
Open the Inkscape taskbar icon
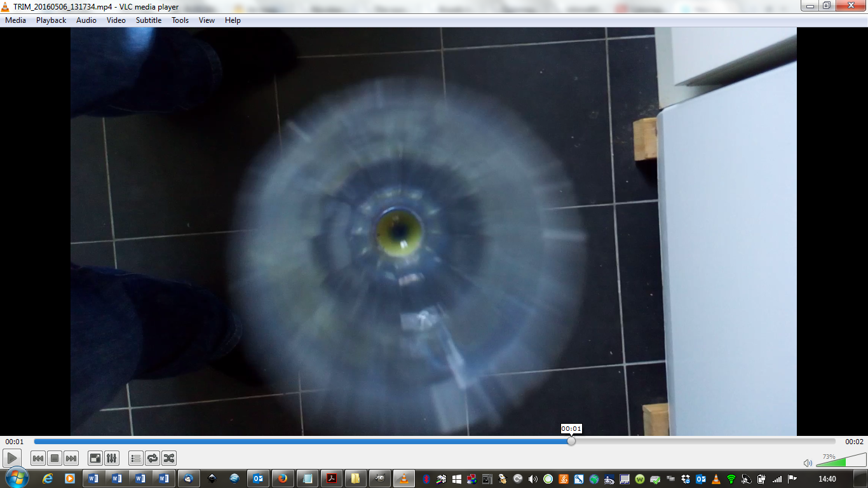[212, 478]
